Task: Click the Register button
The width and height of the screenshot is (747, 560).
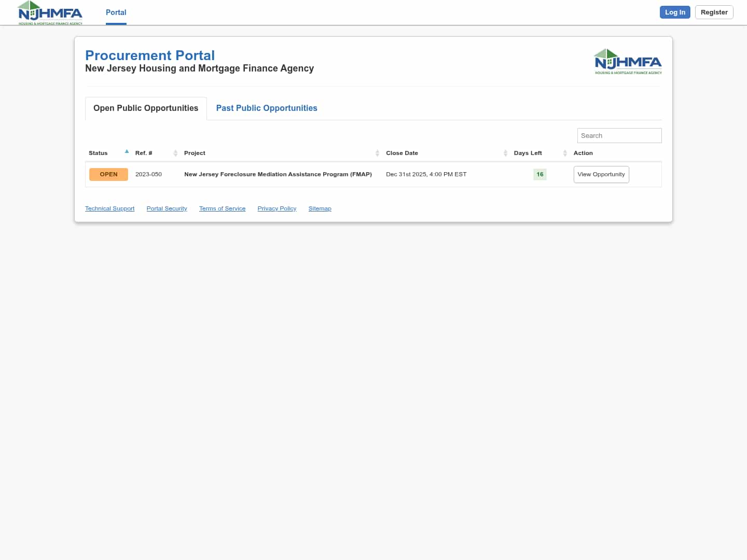Action: [x=714, y=12]
